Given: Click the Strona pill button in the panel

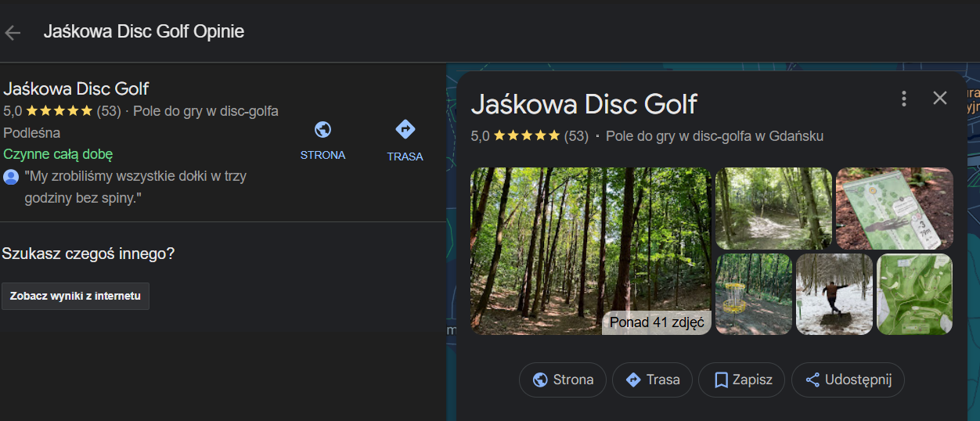Looking at the screenshot, I should (x=562, y=380).
